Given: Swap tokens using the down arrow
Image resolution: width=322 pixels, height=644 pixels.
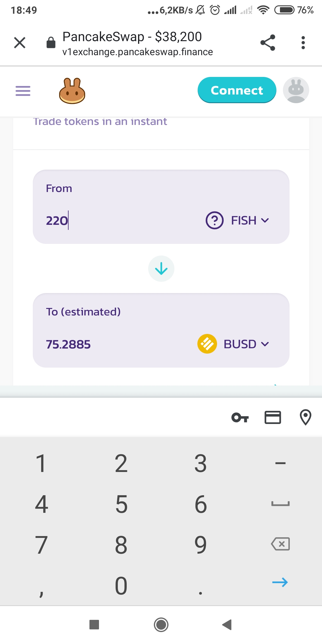Looking at the screenshot, I should point(161,269).
